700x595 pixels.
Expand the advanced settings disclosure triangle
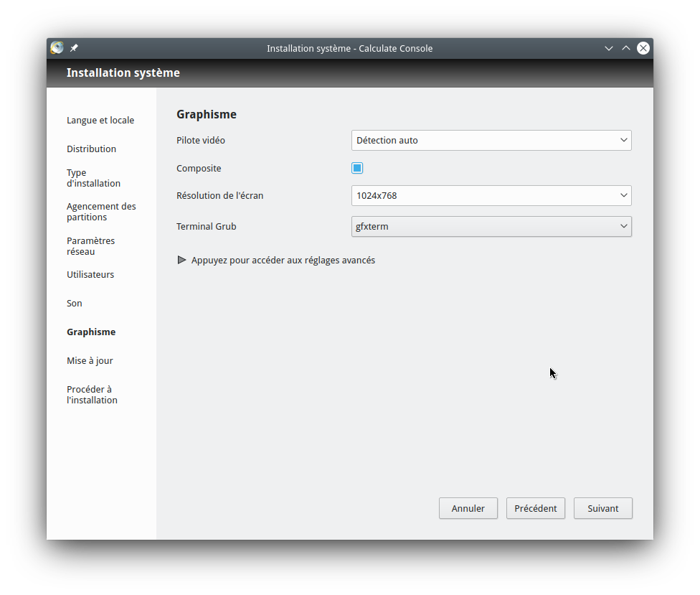182,260
